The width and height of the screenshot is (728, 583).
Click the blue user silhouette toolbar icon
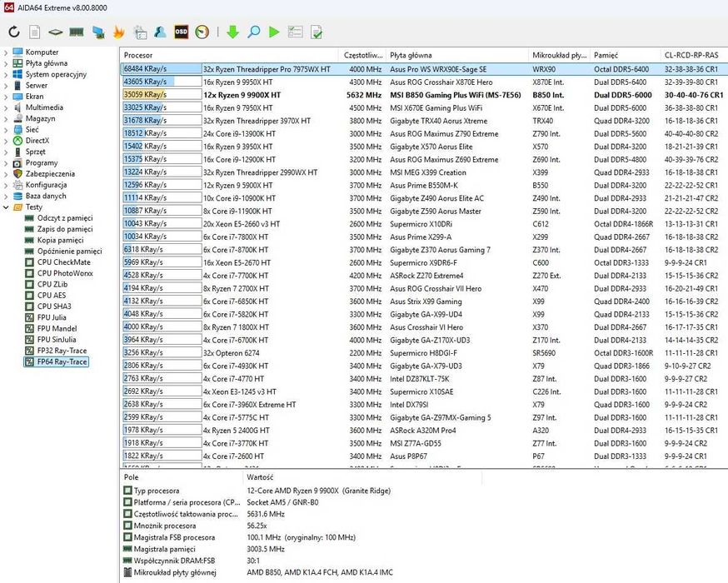tap(160, 32)
